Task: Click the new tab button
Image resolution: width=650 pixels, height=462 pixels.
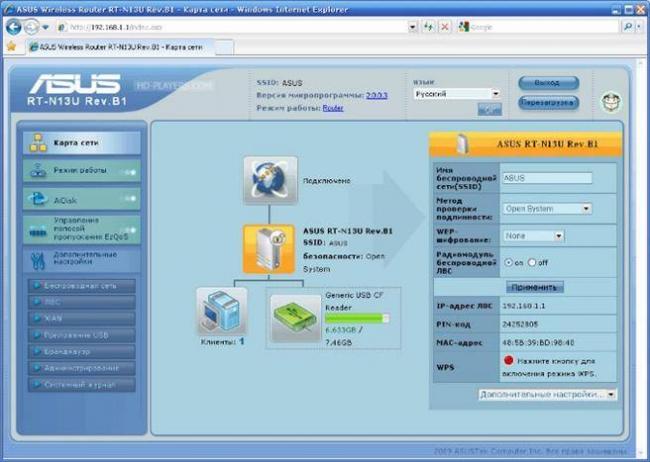Action: [x=224, y=47]
